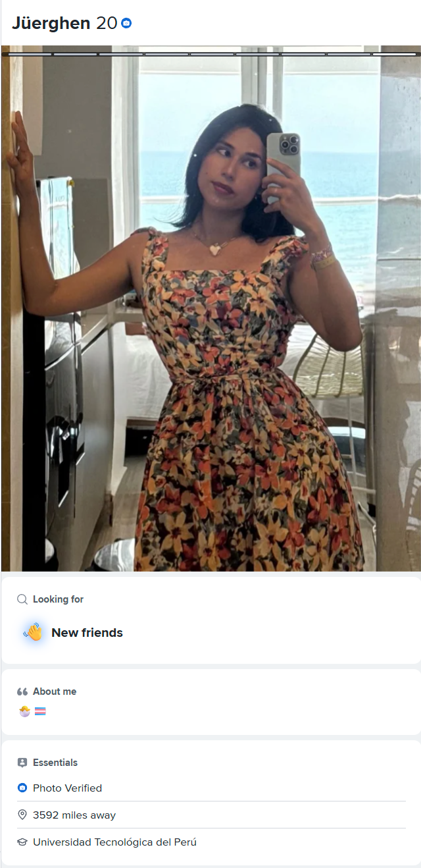Image resolution: width=421 pixels, height=868 pixels.
Task: Click the Photo Verified text
Action: pos(67,788)
